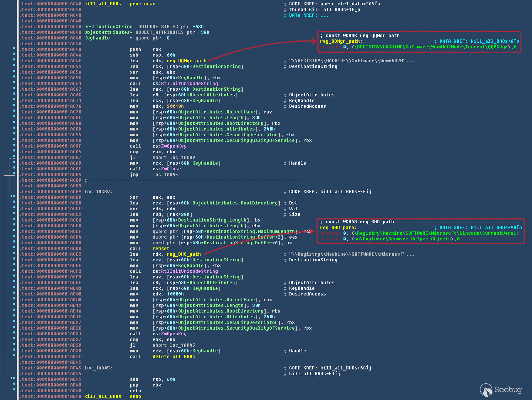Click reg_QQMgr_path operand in lea rdx instruction
This screenshot has height=400, width=532.
[186, 61]
